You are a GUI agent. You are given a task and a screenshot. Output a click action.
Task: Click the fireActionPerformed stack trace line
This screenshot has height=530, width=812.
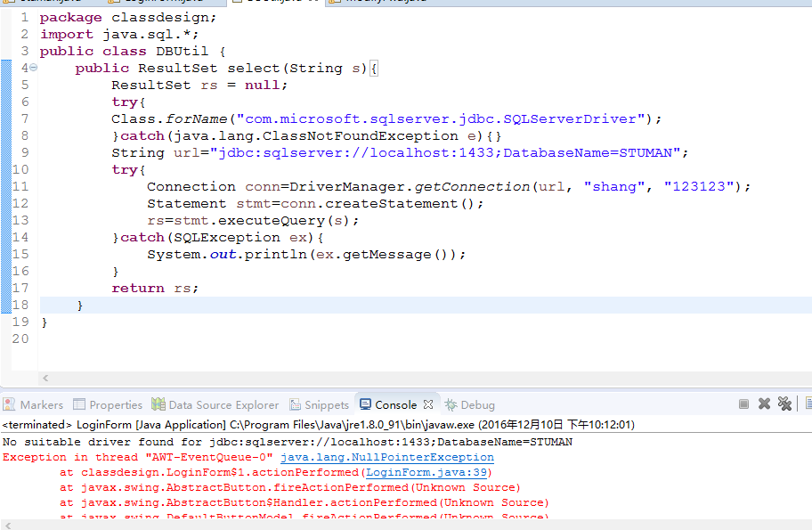(x=290, y=487)
